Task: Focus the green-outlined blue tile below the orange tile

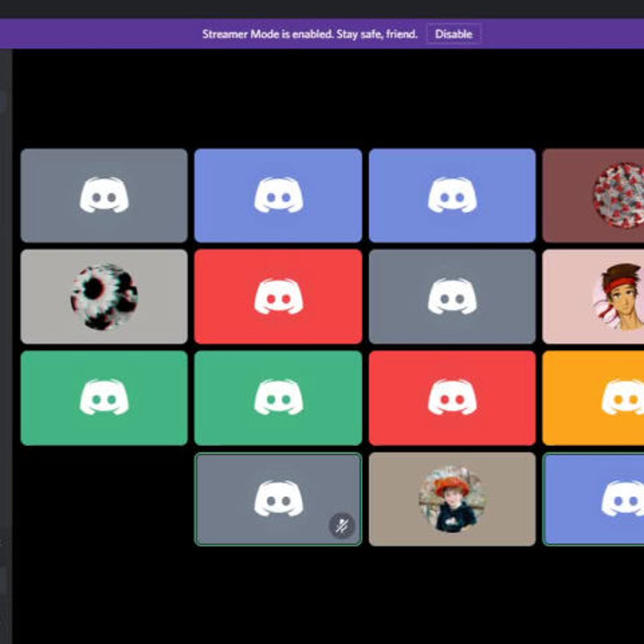Action: [593, 500]
